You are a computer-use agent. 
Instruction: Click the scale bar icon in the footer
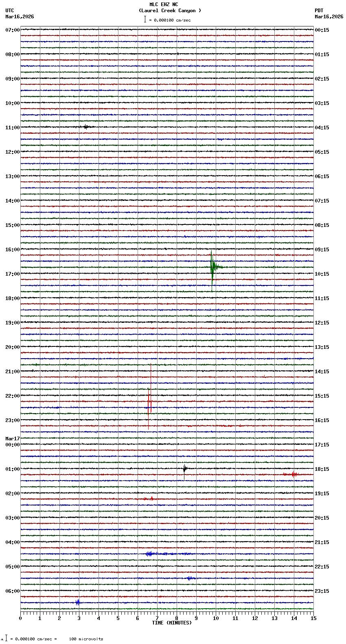(x=6, y=638)
